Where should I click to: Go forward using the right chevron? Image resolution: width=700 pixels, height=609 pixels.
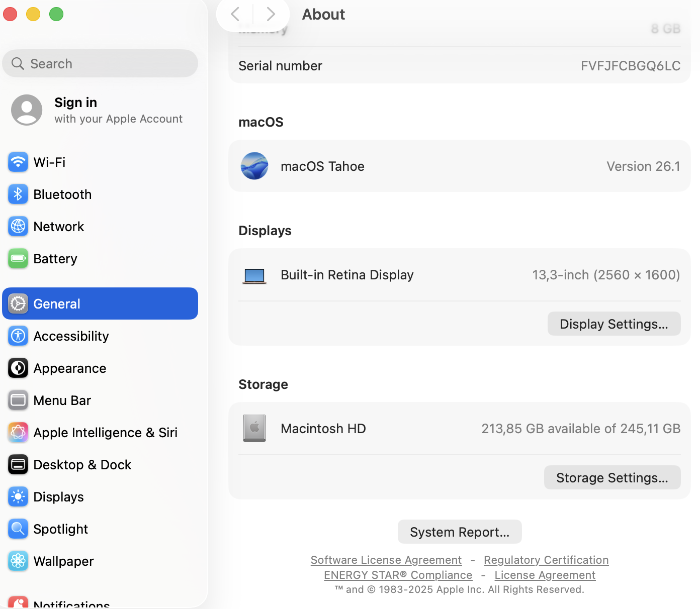pyautogui.click(x=271, y=14)
